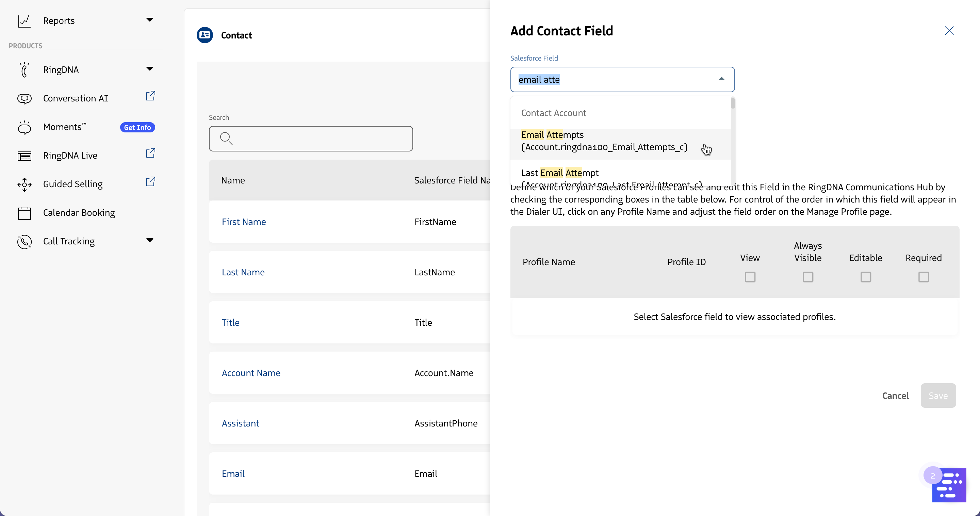
Task: Click the contact fields Search box
Action: click(310, 139)
